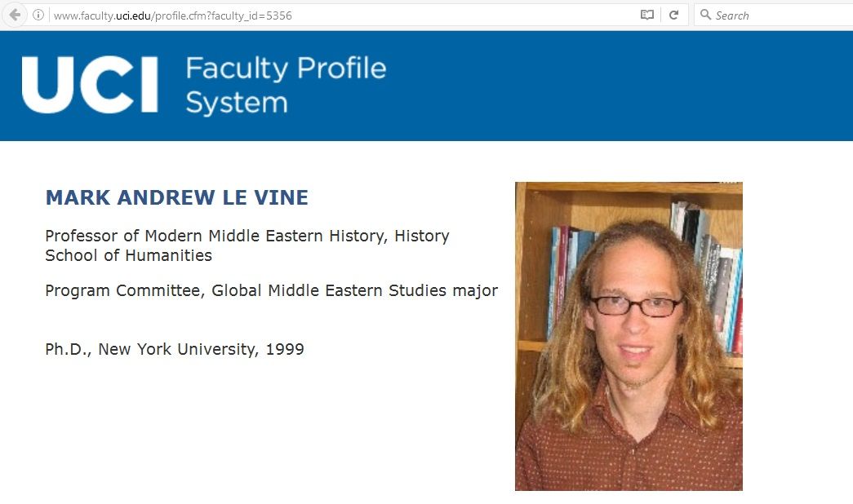This screenshot has width=853, height=504.
Task: Click the name MARK ANDREW LE VINE
Action: 176,197
